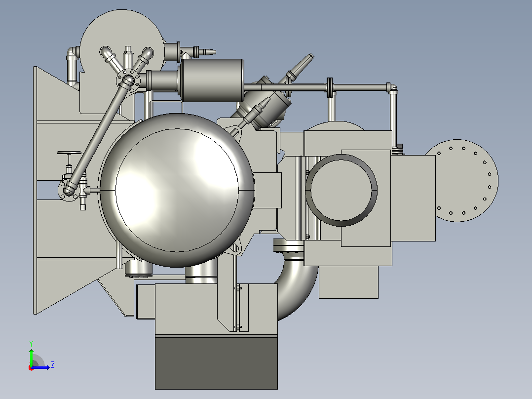Click the green Y axis arrow on triad
The height and width of the screenshot is (399, 532).
point(31,357)
